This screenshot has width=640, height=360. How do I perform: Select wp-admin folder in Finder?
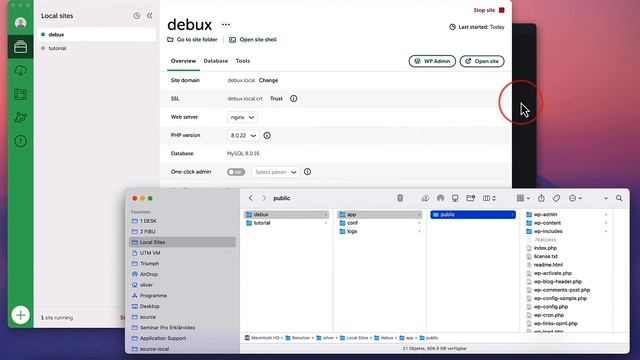(x=566, y=215)
